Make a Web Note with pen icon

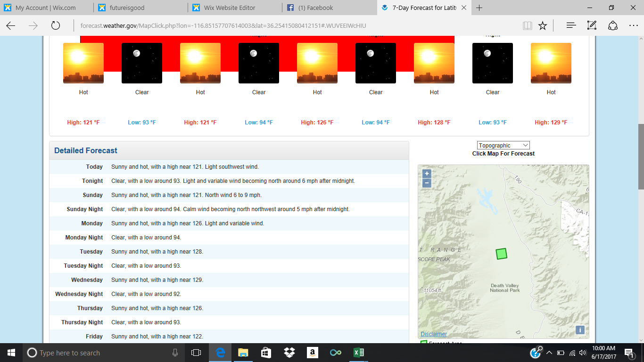click(x=592, y=25)
